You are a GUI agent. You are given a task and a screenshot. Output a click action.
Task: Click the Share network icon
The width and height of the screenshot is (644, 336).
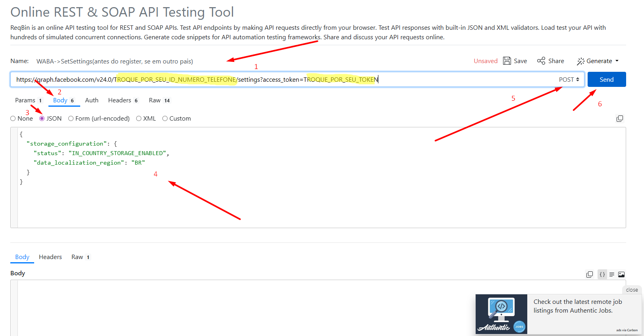tap(541, 61)
